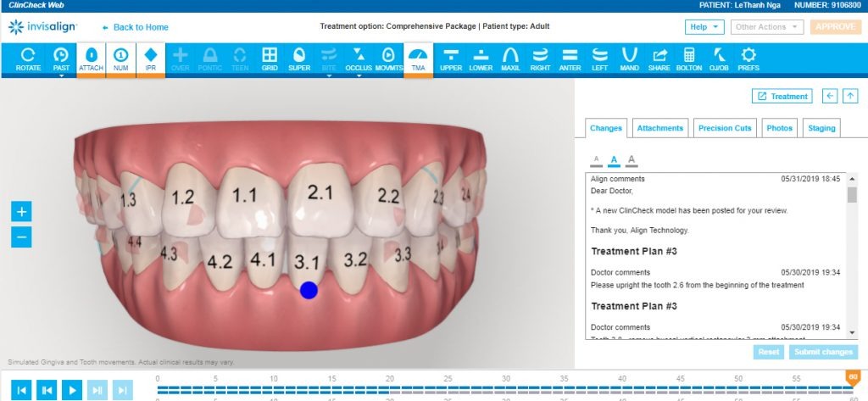Toggle the IPR display
The height and width of the screenshot is (401, 868).
tap(151, 59)
